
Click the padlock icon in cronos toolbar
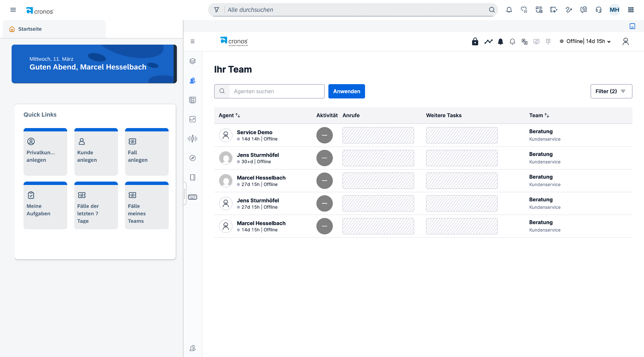tap(475, 42)
